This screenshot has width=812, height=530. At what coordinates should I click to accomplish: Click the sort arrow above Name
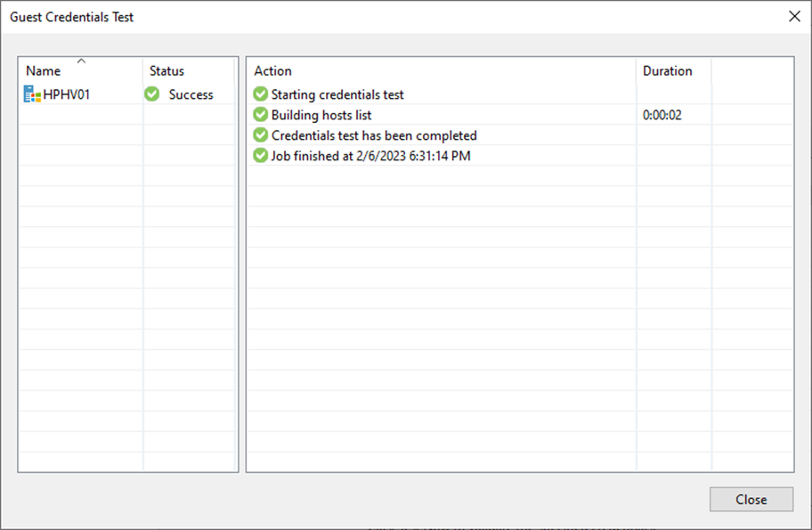click(x=81, y=61)
